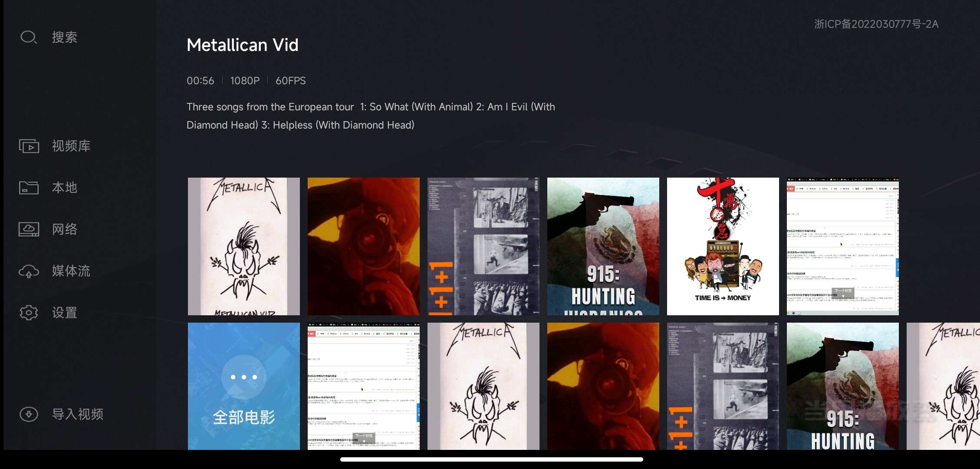Click the 导入视频 download icon
Screen dimensions: 980x469
[29, 414]
